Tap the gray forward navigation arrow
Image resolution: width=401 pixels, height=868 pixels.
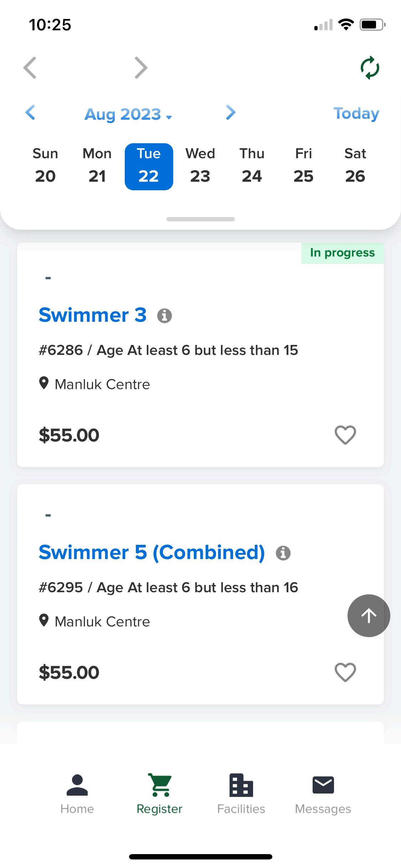141,68
